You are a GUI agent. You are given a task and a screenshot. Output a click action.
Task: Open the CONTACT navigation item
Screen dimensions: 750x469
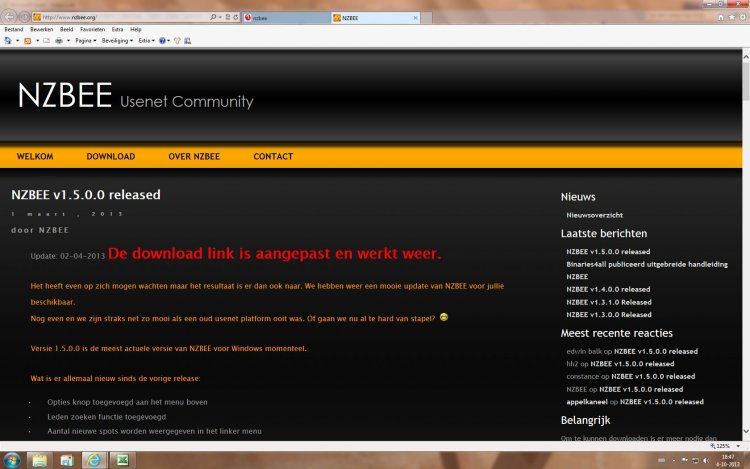tap(273, 156)
